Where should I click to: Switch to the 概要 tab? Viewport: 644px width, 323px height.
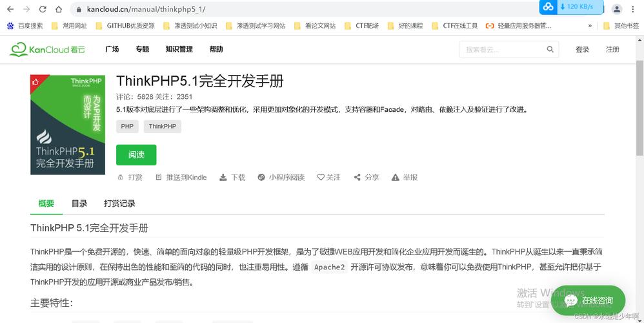(46, 203)
